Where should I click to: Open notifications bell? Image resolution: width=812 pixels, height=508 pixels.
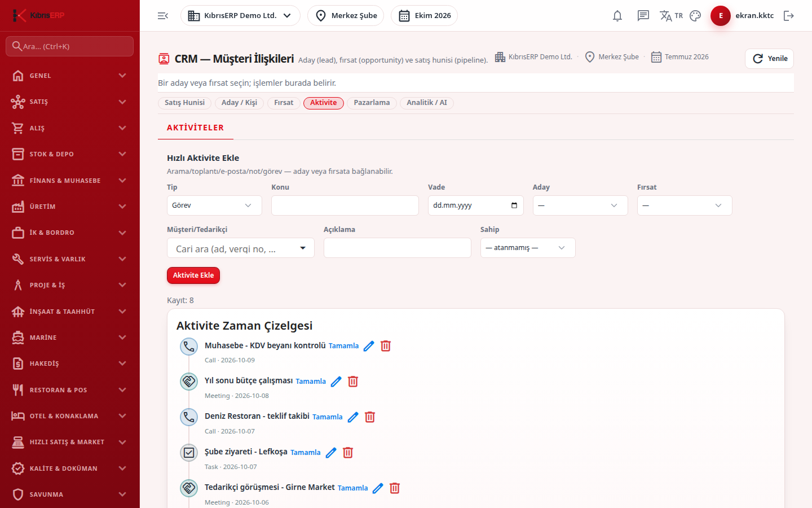click(617, 16)
